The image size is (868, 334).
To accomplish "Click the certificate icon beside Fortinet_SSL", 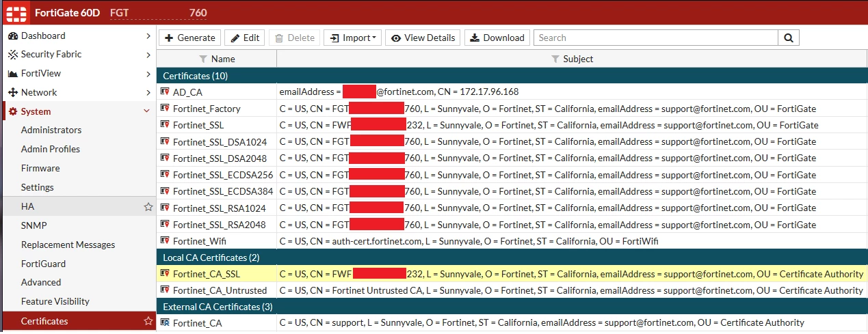I will point(165,124).
